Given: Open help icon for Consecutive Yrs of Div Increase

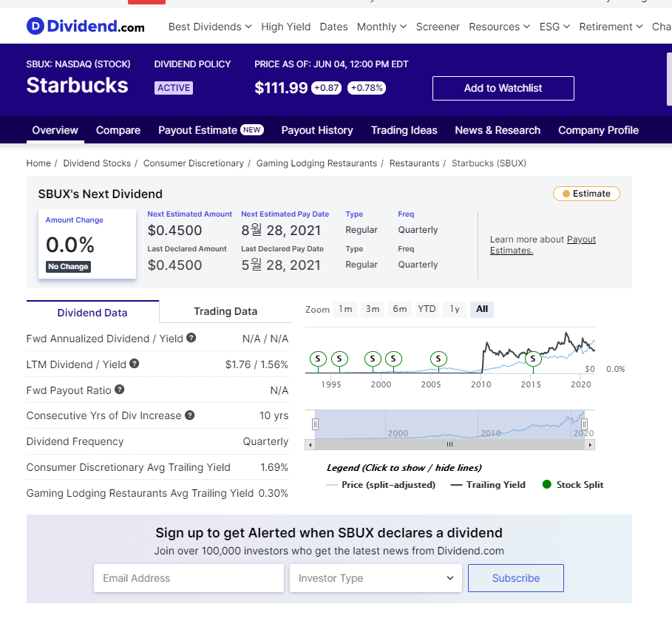Looking at the screenshot, I should (x=189, y=415).
